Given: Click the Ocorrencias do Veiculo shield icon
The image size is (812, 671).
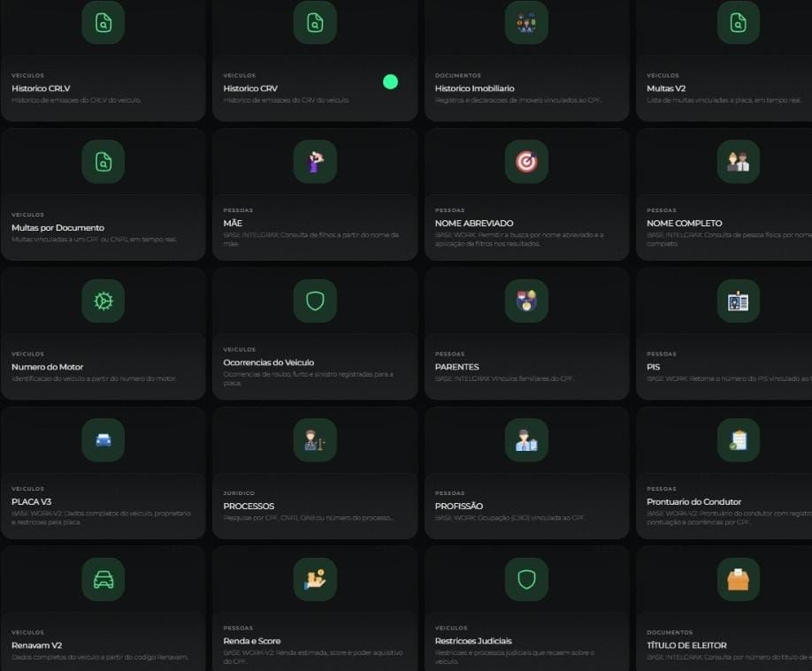Looking at the screenshot, I should click(315, 301).
